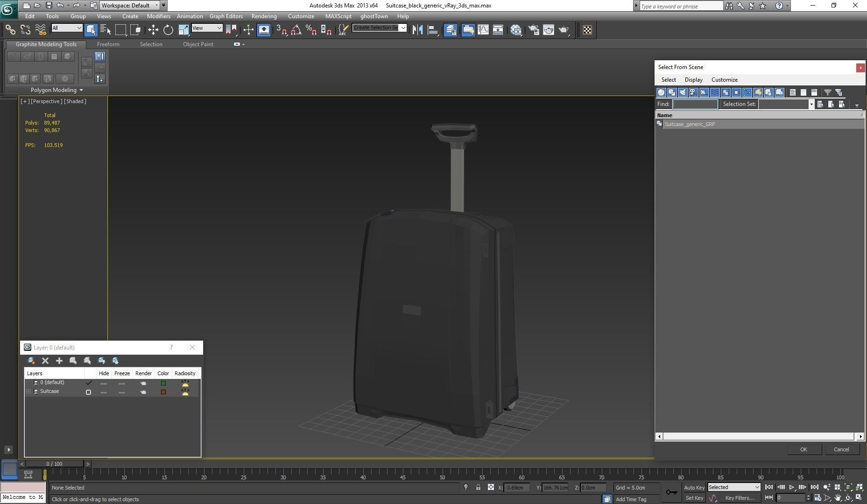Click orange color swatch of Suitcase layer
This screenshot has width=867, height=504.
163,392
